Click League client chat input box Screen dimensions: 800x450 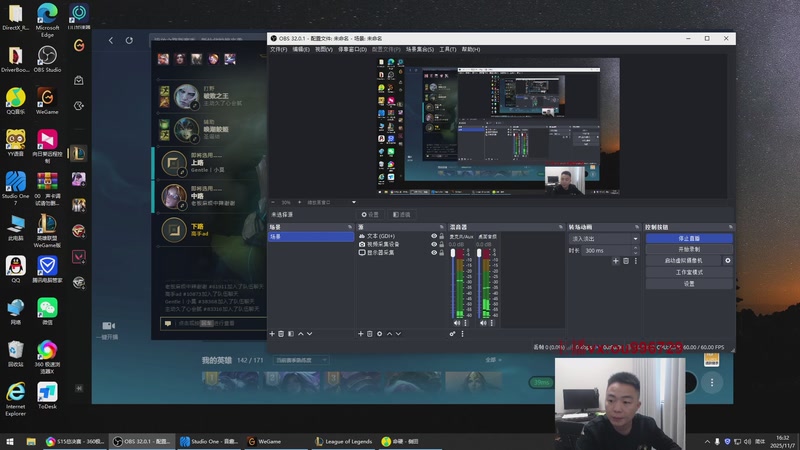click(x=213, y=323)
